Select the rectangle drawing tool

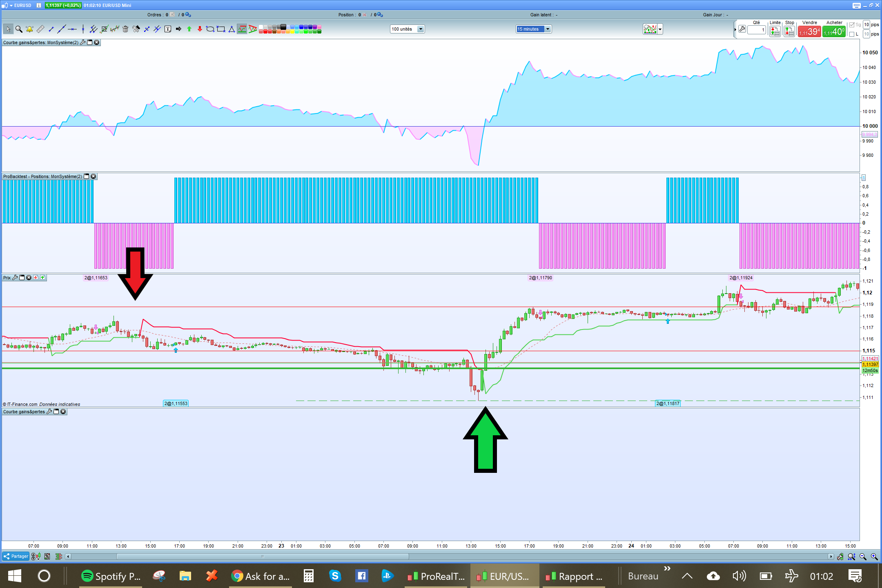pyautogui.click(x=221, y=29)
